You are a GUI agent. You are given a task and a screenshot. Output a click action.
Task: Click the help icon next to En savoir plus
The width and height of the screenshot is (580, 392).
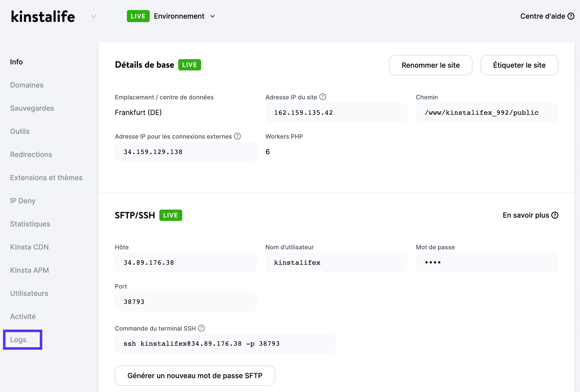click(x=555, y=215)
